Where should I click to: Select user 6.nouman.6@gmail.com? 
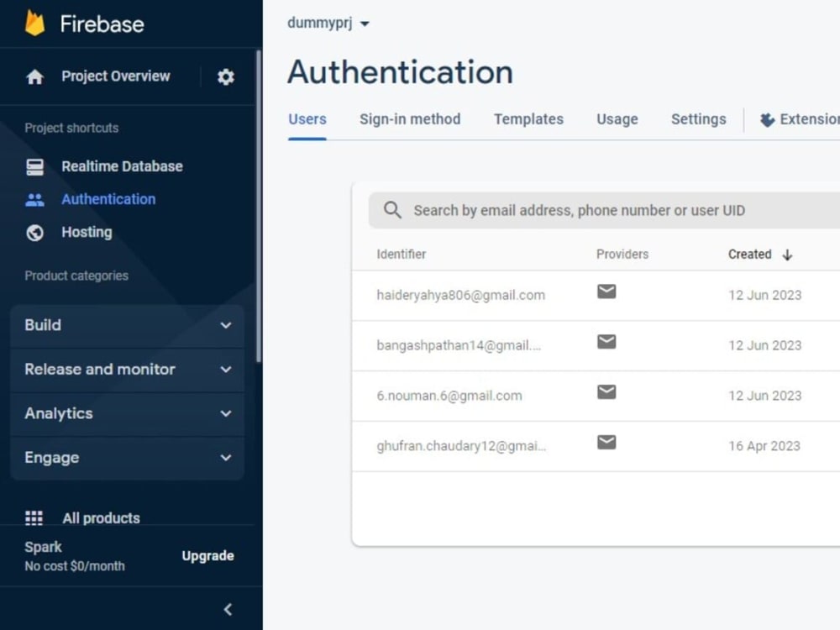pos(449,396)
